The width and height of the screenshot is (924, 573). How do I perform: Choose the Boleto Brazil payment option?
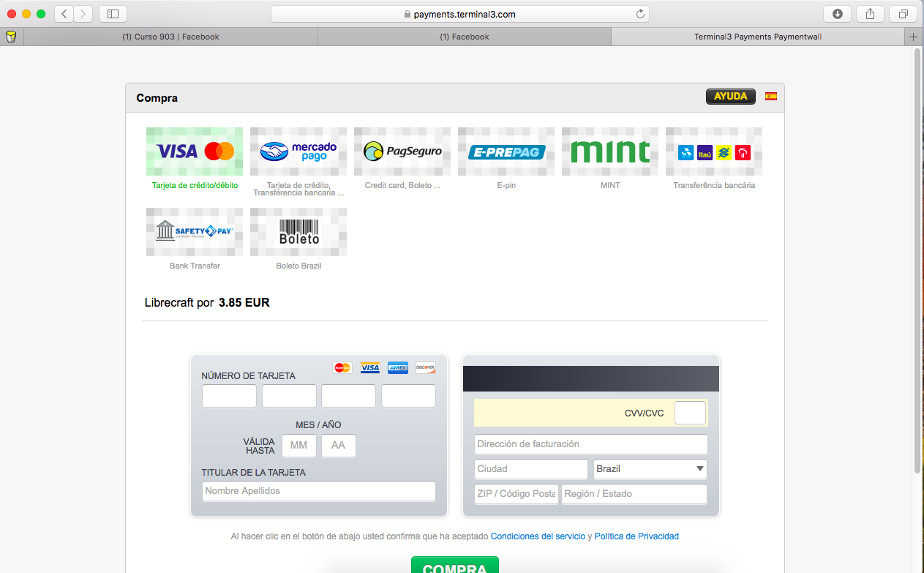pyautogui.click(x=298, y=232)
